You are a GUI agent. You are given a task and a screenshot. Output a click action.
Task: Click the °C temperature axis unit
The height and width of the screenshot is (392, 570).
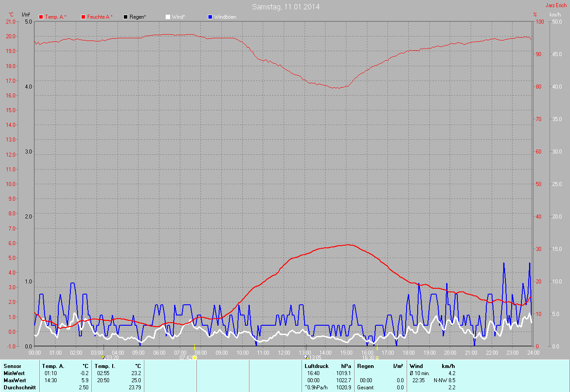pos(11,15)
